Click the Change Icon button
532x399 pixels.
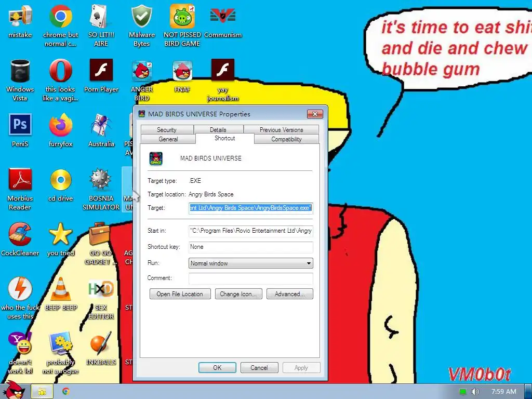(x=238, y=294)
